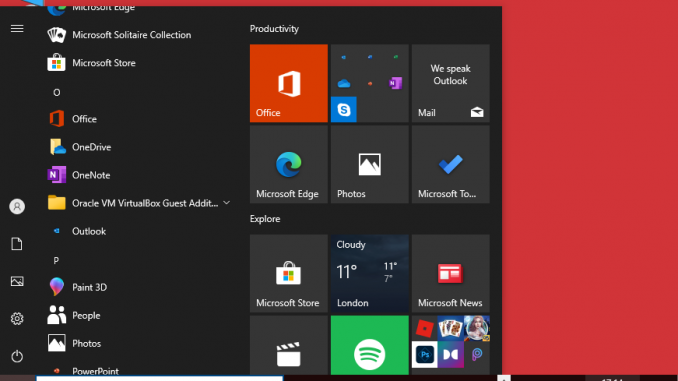Open the user account icon
Screen dimensions: 678x381
click(x=17, y=206)
